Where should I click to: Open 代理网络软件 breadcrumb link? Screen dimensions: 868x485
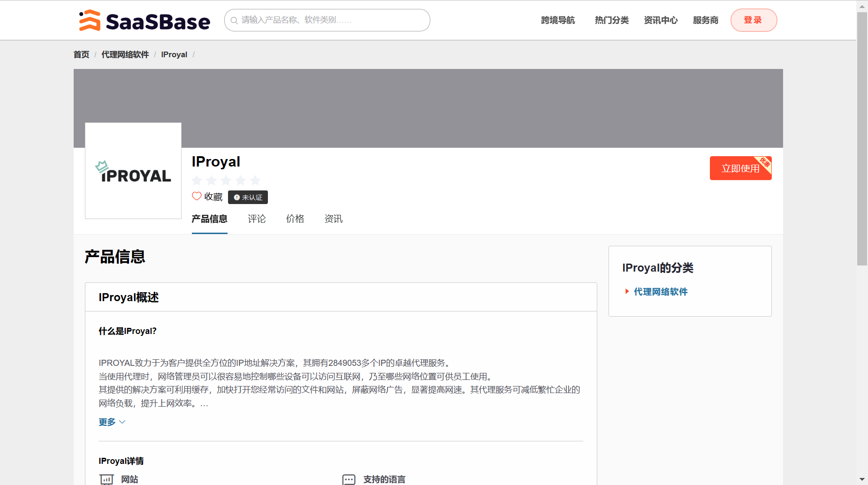point(125,54)
